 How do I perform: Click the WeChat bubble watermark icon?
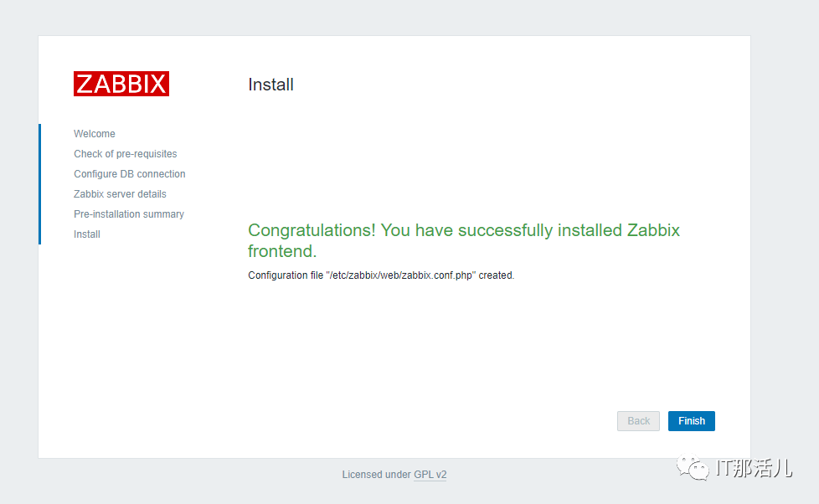pos(693,466)
